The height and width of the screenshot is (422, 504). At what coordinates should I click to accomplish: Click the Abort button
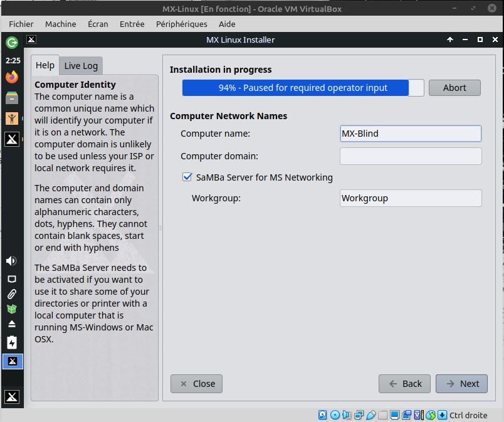pos(454,88)
